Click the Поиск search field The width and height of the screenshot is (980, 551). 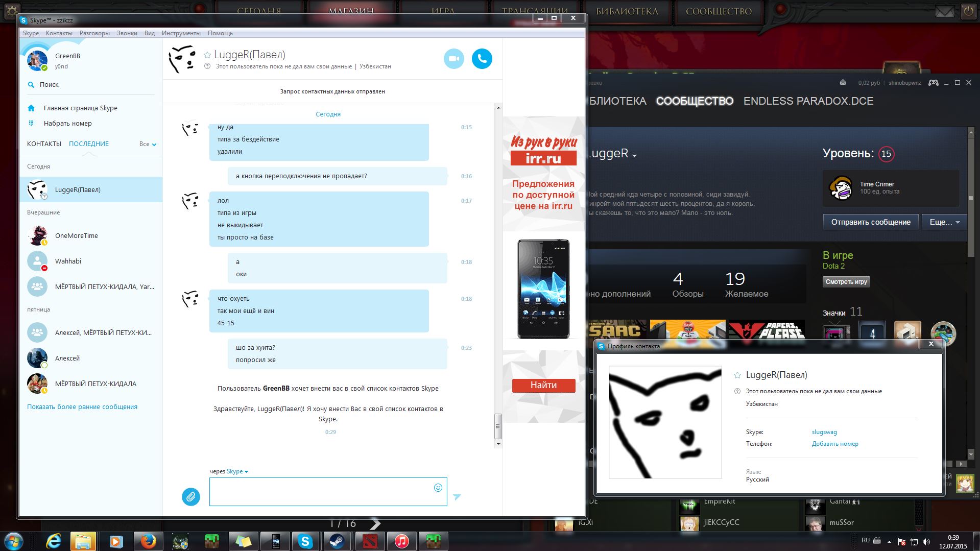coord(91,85)
